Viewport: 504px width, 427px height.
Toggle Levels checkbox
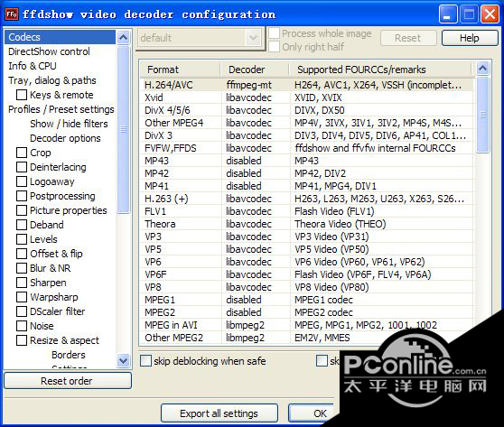(22, 239)
